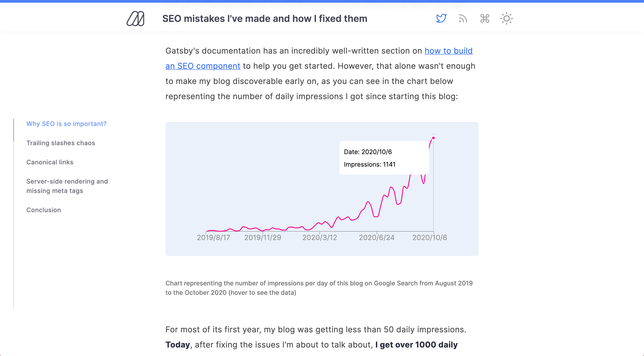Viewport: 644px width, 356px height.
Task: Jump to "Server-side rendering and missing meta tags"
Action: (x=67, y=186)
